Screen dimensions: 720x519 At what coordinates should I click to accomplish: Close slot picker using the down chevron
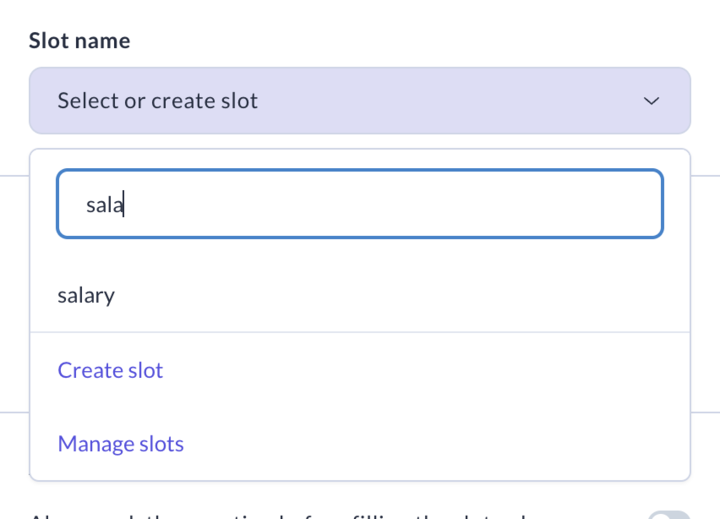[x=651, y=101]
